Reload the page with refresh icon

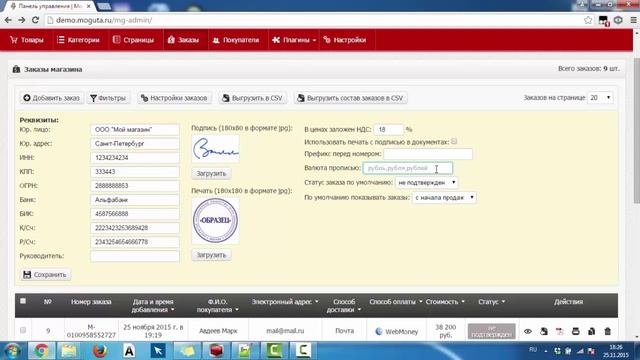point(36,20)
